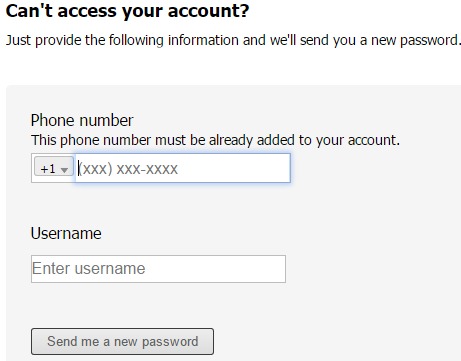Click the Phone number label

[82, 120]
